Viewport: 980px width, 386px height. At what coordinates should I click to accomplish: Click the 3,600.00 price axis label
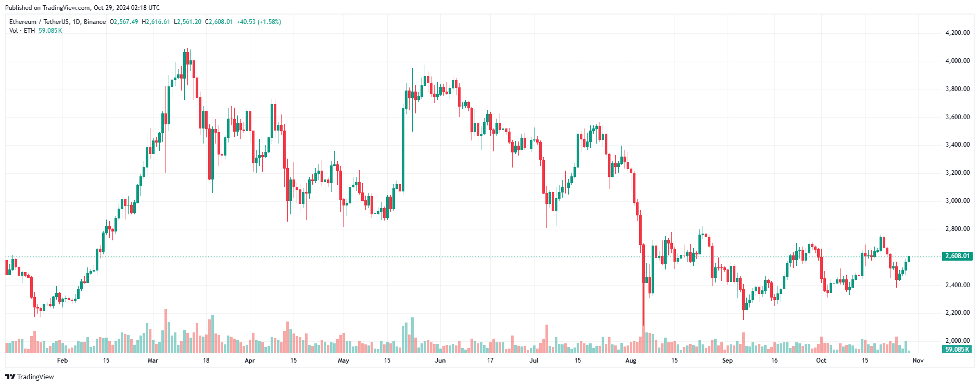click(957, 117)
